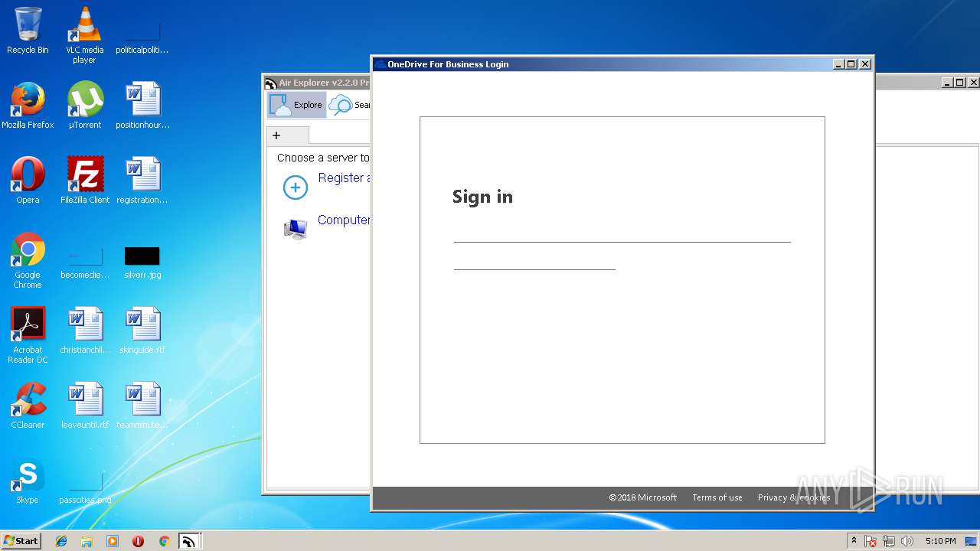Launch VLC media player shortcut

click(x=84, y=35)
